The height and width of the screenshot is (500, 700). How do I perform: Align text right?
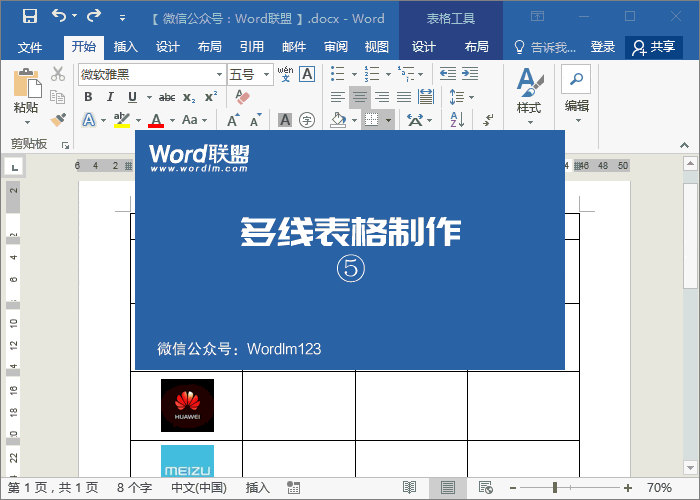[x=382, y=97]
